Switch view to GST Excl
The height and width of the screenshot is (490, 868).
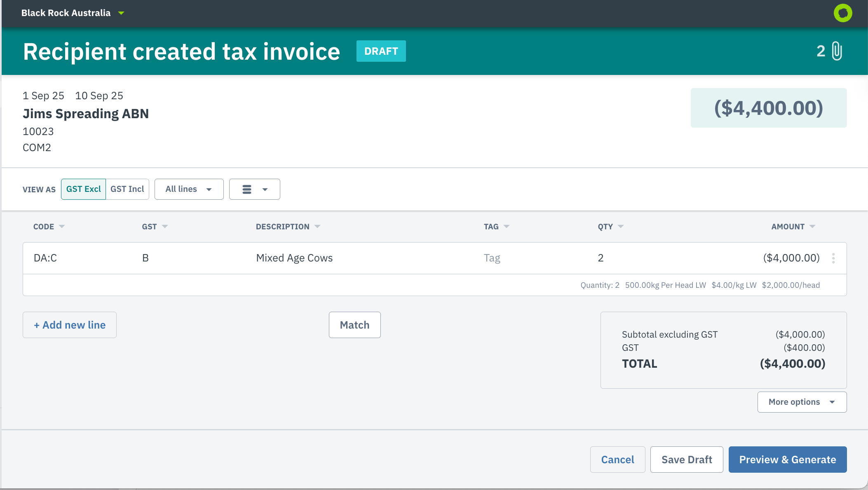tap(83, 189)
